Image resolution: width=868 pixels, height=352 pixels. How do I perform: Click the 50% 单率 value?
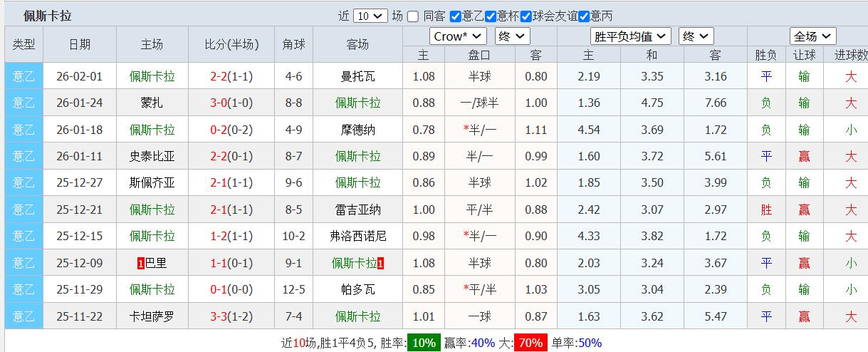click(590, 343)
